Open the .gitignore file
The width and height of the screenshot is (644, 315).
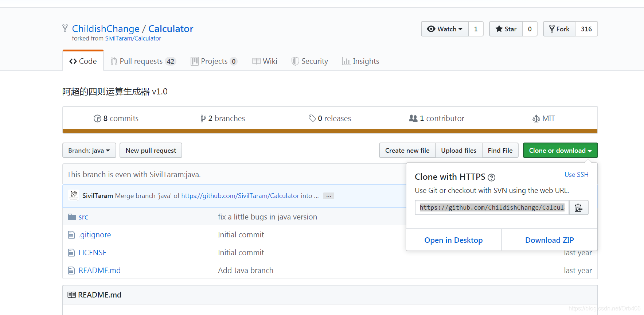pos(95,235)
